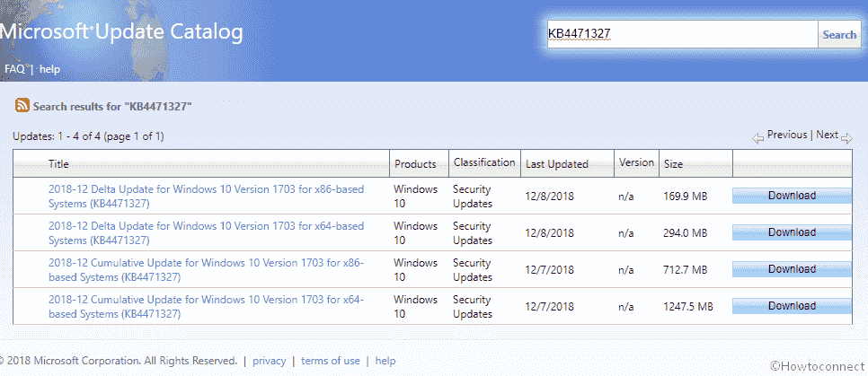
Task: Download the 169.9 MB x86 Delta Update
Action: point(793,196)
